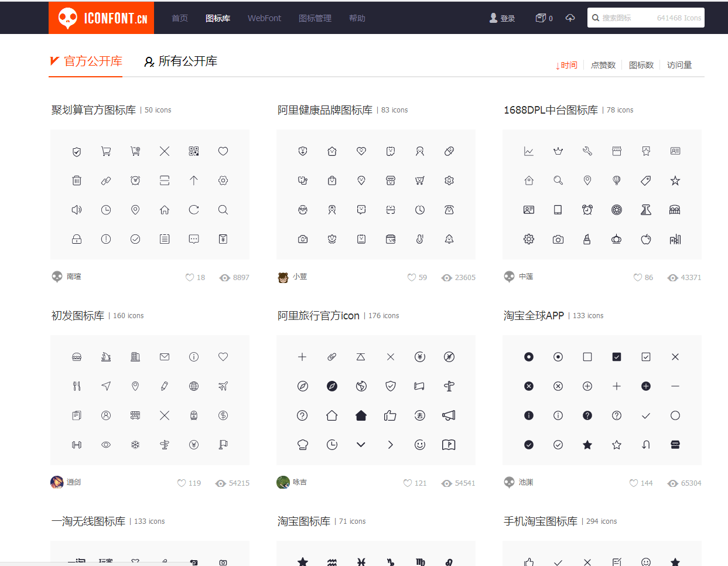Image resolution: width=728 pixels, height=566 pixels.
Task: Click chat bubble icon in 聚划算 library
Action: pos(194,239)
